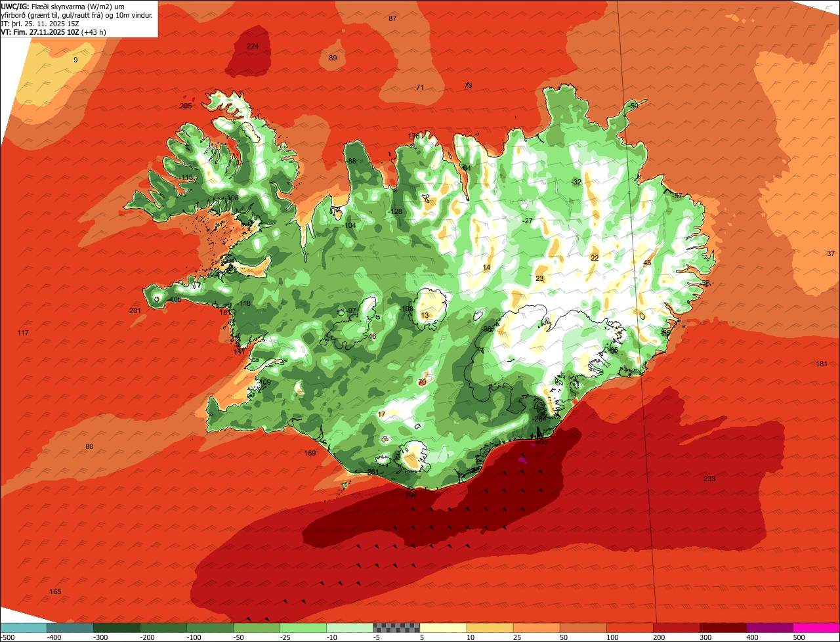The height and width of the screenshot is (642, 840).
Task: Select the map value -97
Action: tap(351, 310)
